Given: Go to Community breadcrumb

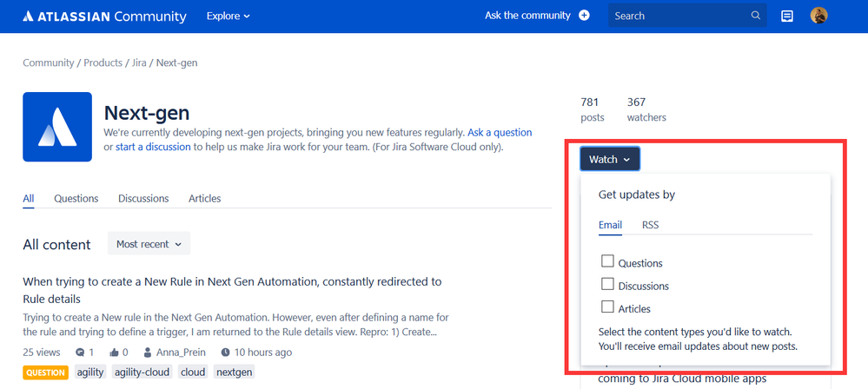Looking at the screenshot, I should coord(48,63).
